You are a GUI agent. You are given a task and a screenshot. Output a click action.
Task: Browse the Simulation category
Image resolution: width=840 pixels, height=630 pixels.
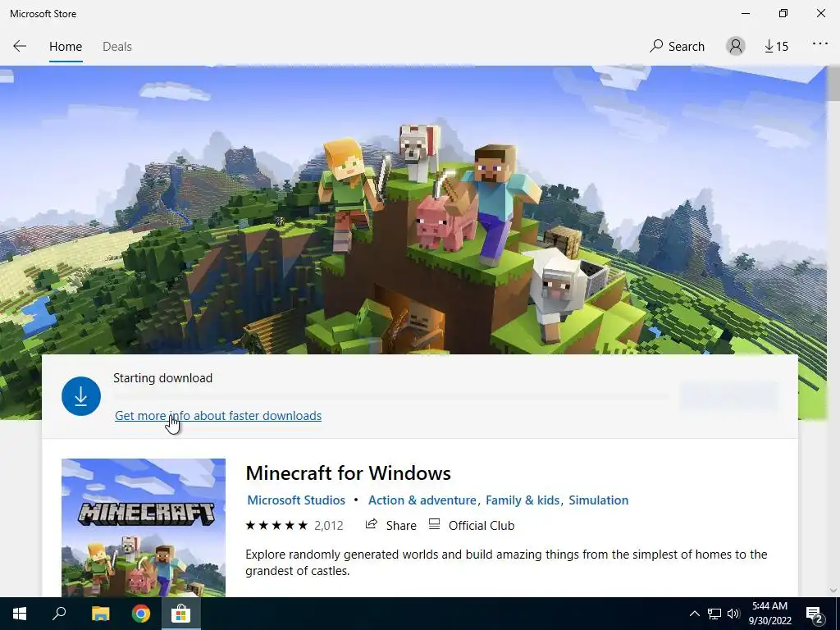[x=598, y=500]
